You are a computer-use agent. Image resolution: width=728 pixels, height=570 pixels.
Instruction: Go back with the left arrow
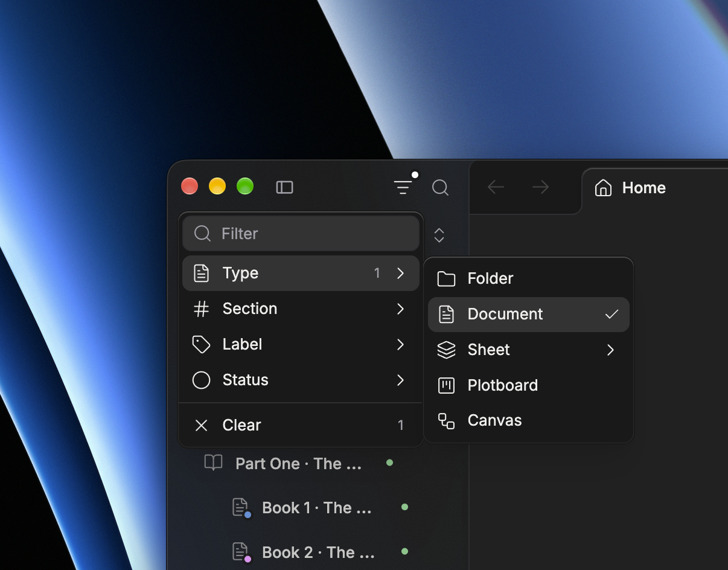pos(496,188)
